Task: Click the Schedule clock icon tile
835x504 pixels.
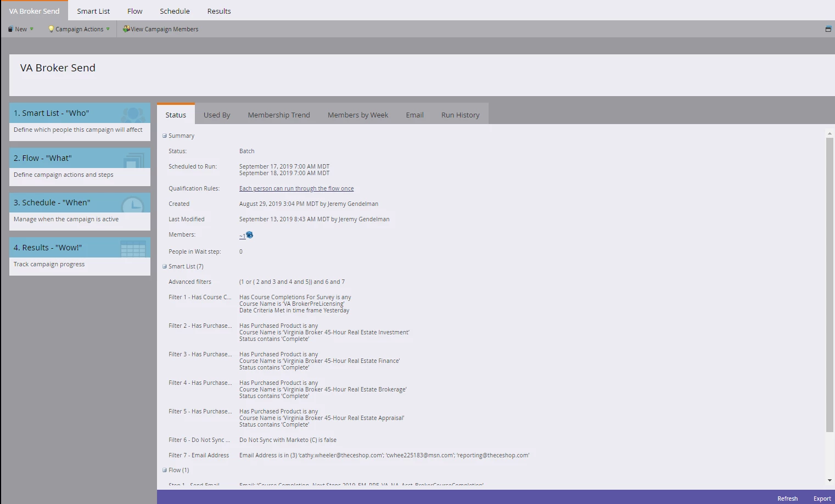Action: coord(133,203)
